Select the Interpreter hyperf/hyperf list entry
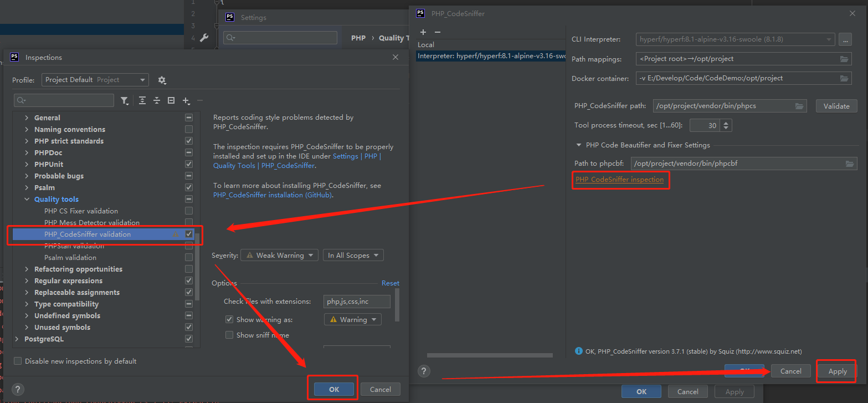Image resolution: width=868 pixels, height=403 pixels. [x=491, y=56]
